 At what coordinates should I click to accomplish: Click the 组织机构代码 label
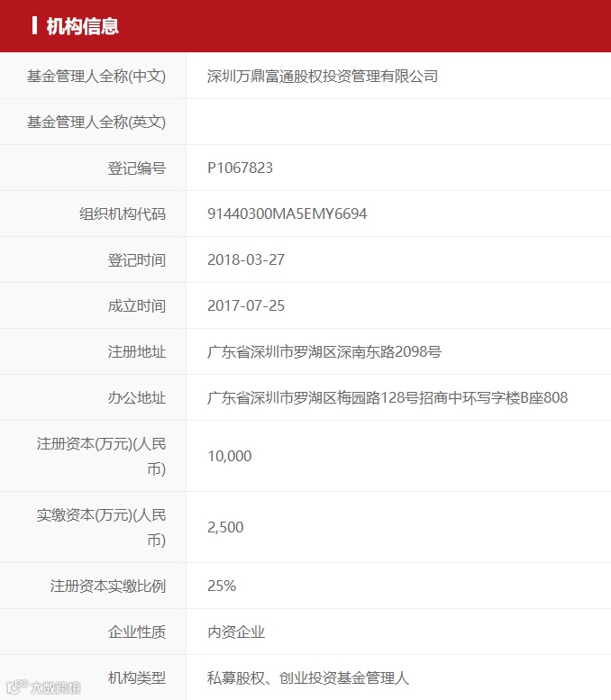coord(123,214)
